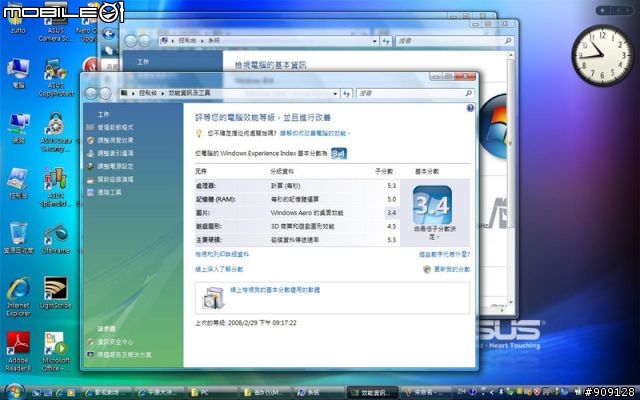
Task: Click the large 3.4 base score emblem
Action: 432,205
